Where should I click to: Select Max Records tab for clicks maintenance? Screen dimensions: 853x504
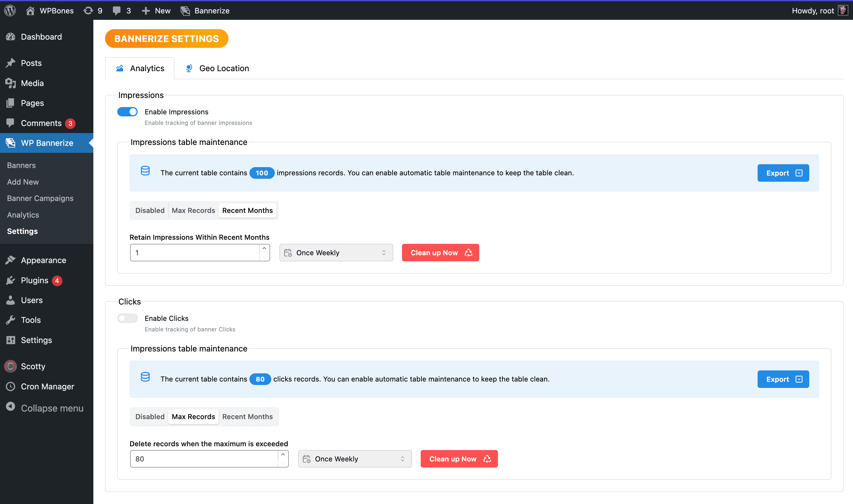point(193,416)
